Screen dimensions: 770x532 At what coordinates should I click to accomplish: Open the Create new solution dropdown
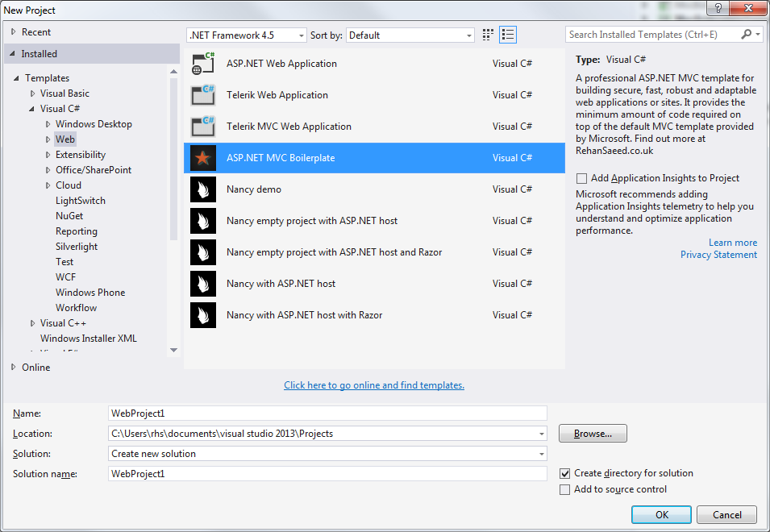tap(542, 454)
